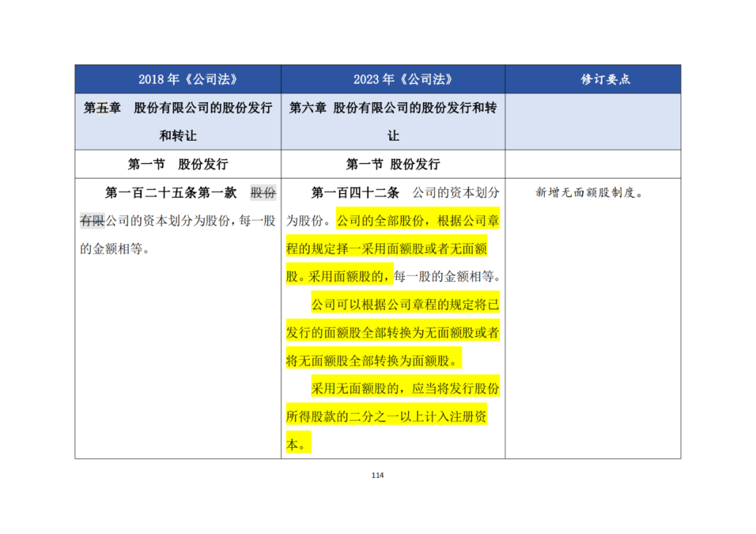Click highlighted line 采用无面额股的，应当将发行股份
The width and height of the screenshot is (756, 534).
(405, 388)
